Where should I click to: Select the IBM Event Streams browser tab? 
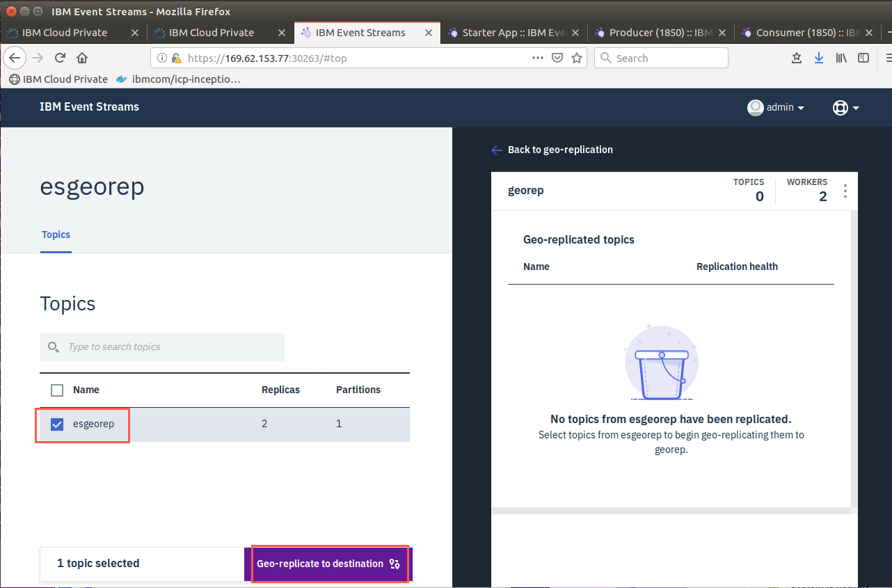click(360, 33)
